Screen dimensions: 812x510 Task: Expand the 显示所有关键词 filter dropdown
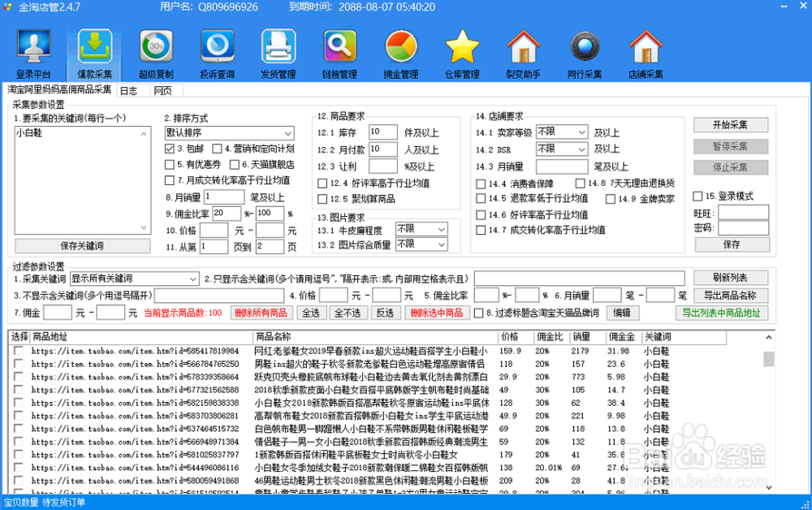pos(134,279)
